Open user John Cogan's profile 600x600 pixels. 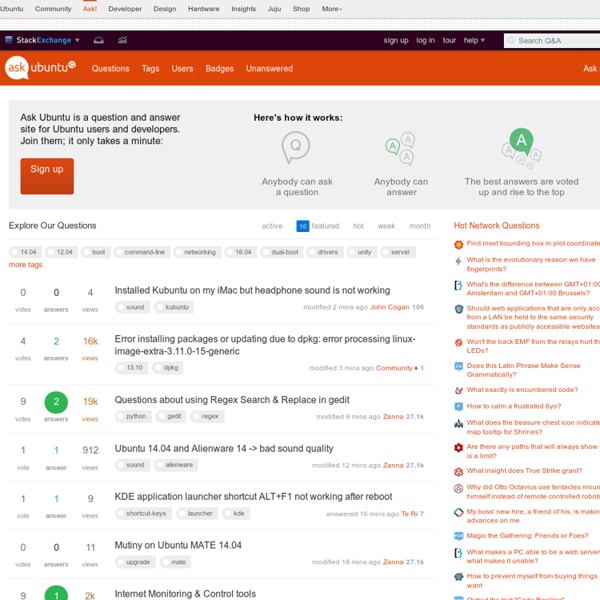(x=390, y=307)
